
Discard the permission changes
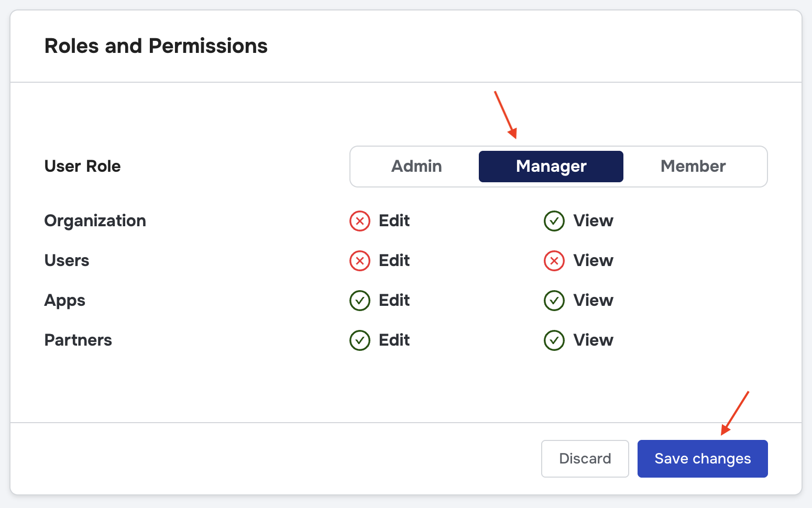point(585,459)
